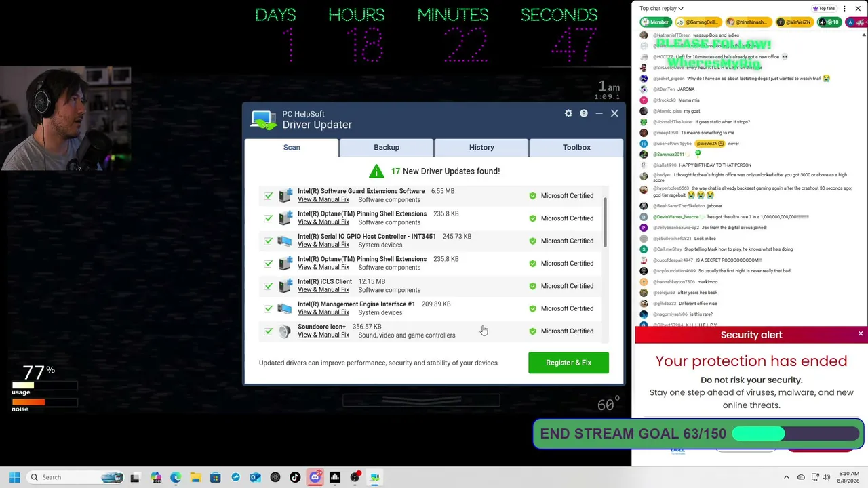This screenshot has height=488, width=868.
Task: Click the yellow warning triangle icon
Action: pyautogui.click(x=376, y=171)
